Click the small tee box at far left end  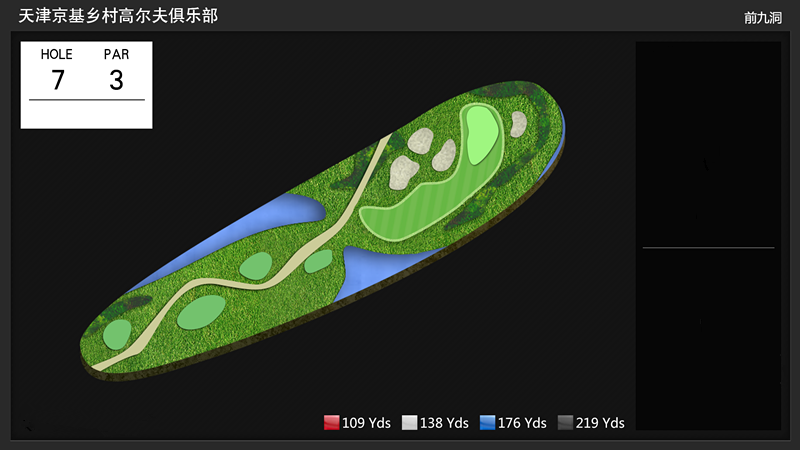[x=117, y=334]
